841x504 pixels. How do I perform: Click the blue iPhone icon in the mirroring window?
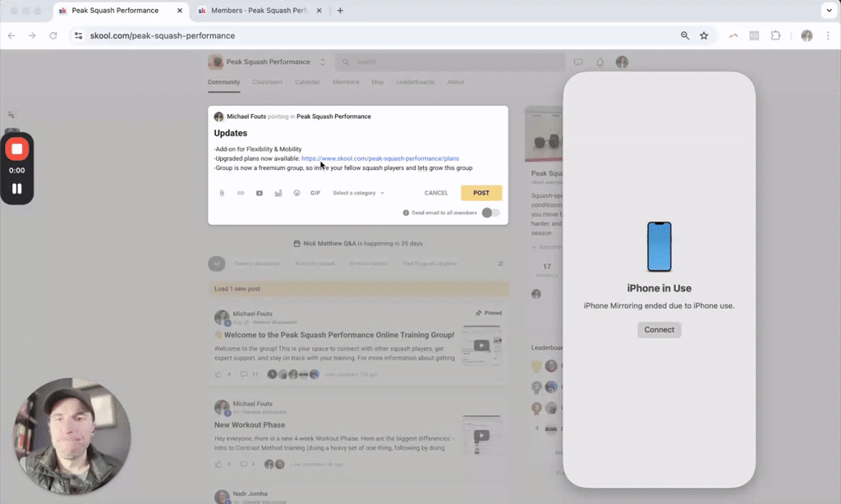point(659,246)
